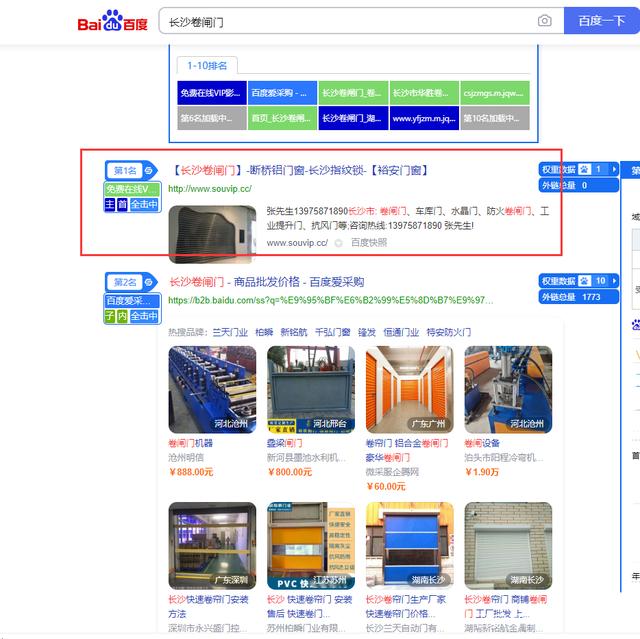Viewport: 640px width, 639px height.
Task: Click the icon beside 第2名
Action: [x=149, y=282]
